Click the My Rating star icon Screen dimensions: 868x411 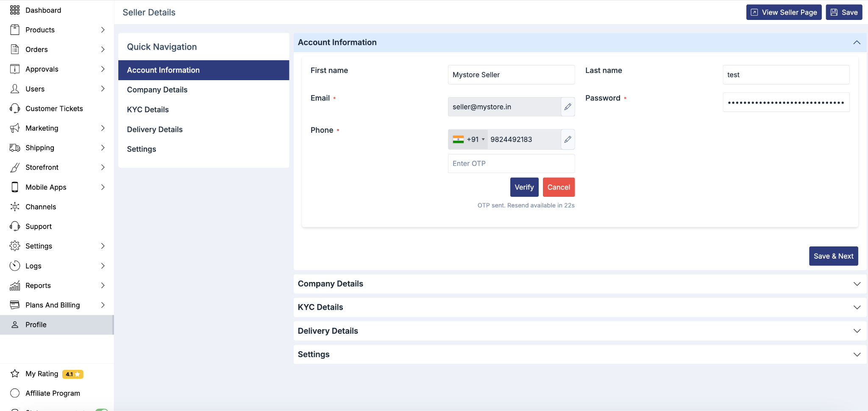click(15, 374)
